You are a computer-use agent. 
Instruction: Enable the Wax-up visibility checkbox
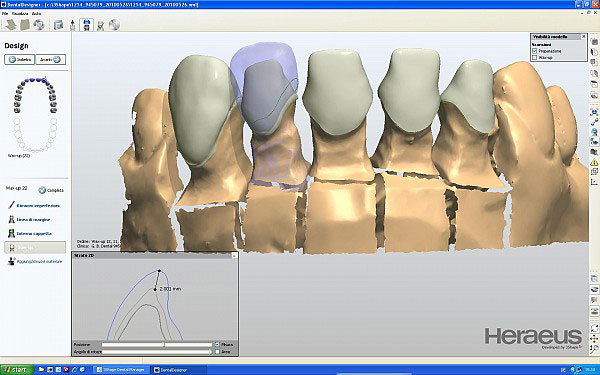(535, 57)
